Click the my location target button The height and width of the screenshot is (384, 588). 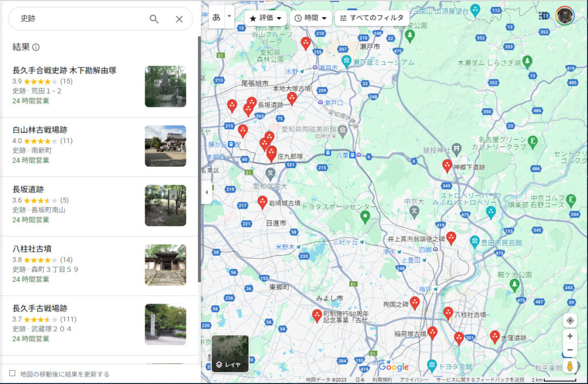[x=570, y=321]
